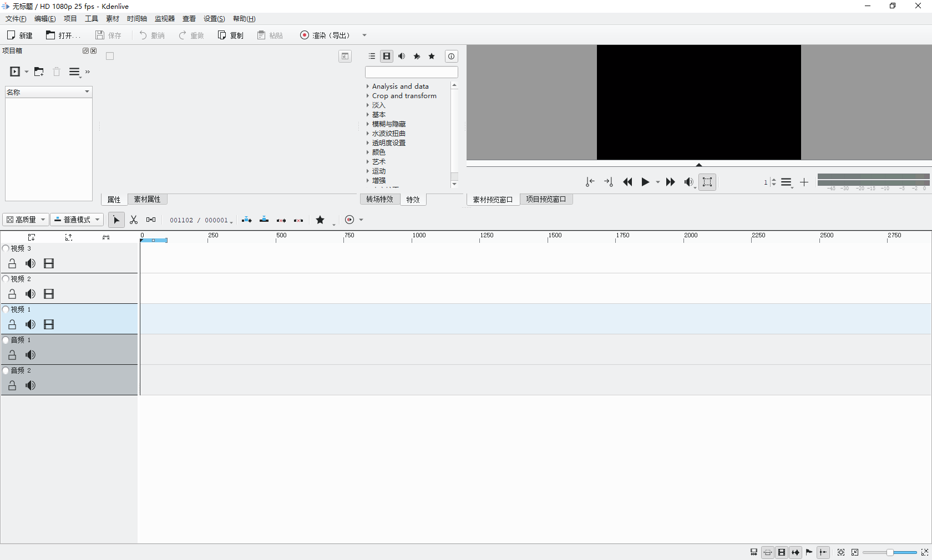
Task: Rewind playback in project monitor
Action: pos(627,182)
